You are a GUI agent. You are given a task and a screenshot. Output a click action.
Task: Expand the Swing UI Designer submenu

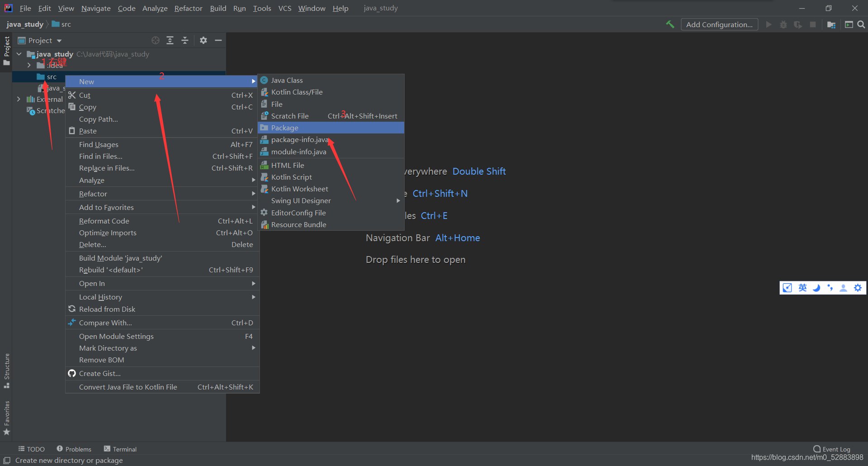(x=331, y=200)
